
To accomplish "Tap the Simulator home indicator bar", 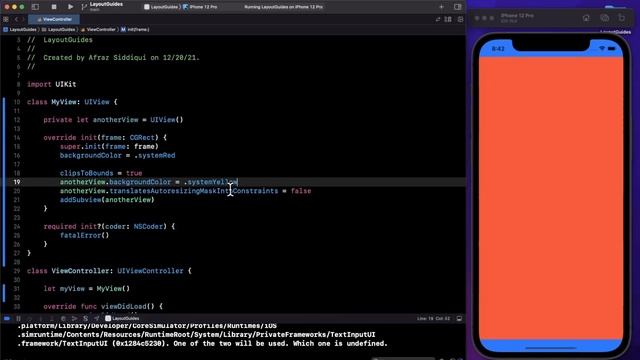I will point(551,348).
